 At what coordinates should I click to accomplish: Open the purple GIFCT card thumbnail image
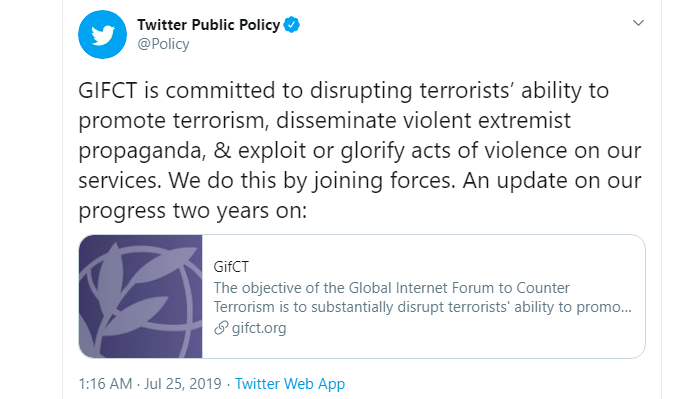(x=141, y=297)
